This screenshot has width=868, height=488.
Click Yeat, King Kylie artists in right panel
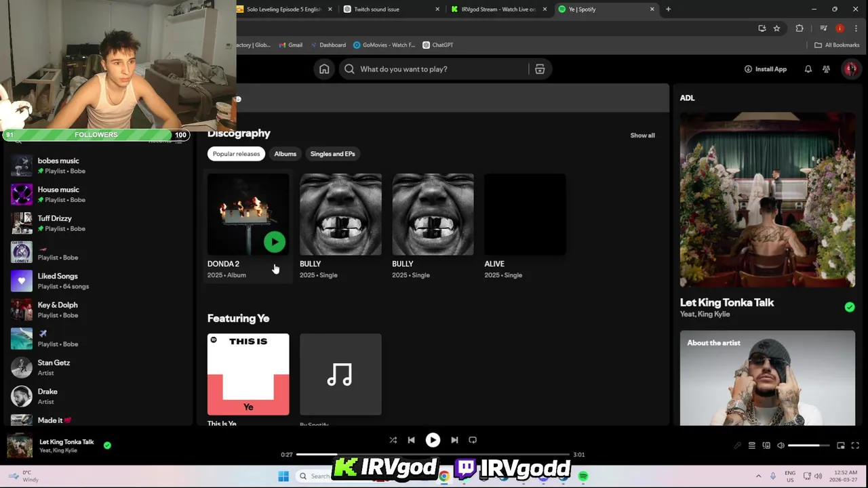[705, 314]
